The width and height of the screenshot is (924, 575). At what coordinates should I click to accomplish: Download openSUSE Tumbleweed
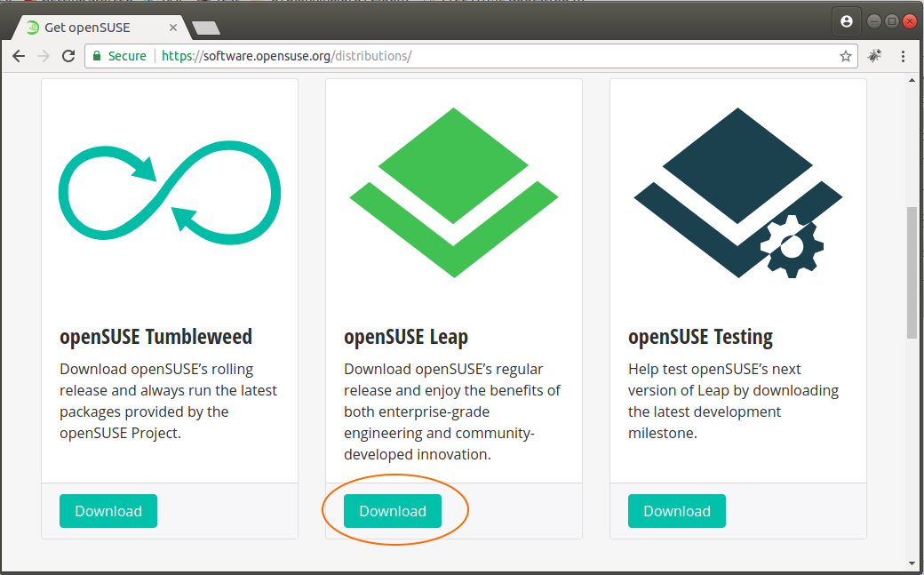pyautogui.click(x=108, y=511)
